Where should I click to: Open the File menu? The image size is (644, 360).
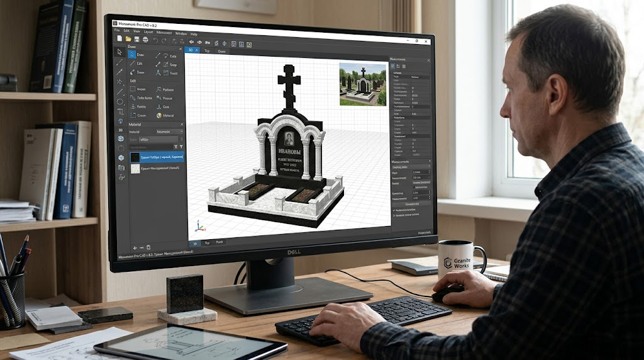(x=117, y=30)
